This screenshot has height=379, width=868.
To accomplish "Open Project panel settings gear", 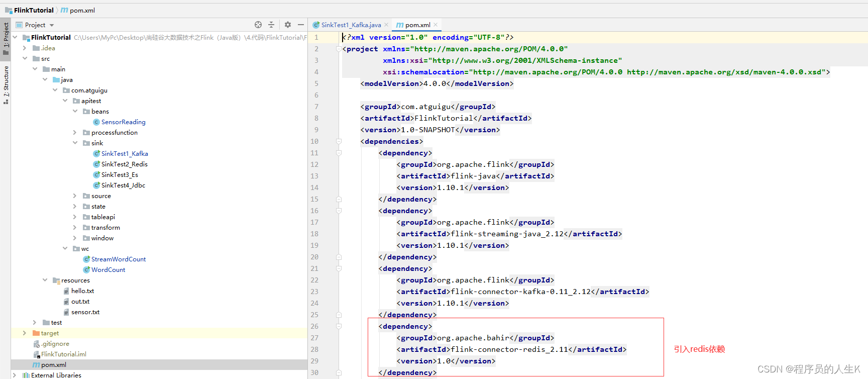I will pyautogui.click(x=288, y=25).
